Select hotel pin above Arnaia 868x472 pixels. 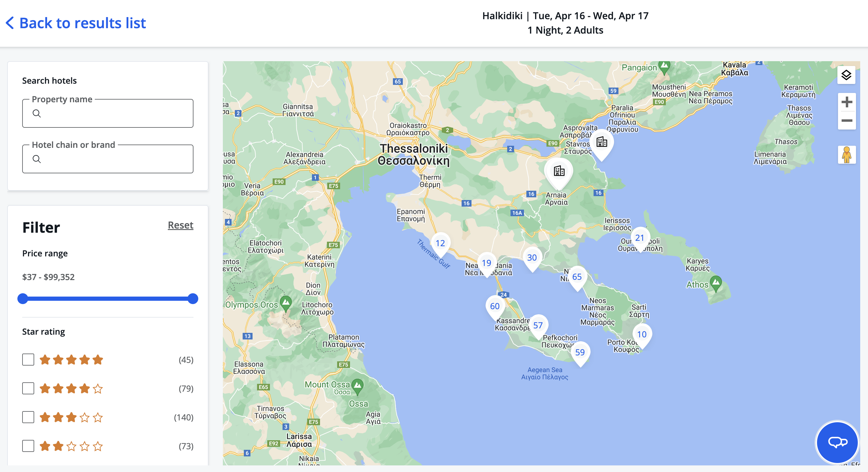point(559,172)
